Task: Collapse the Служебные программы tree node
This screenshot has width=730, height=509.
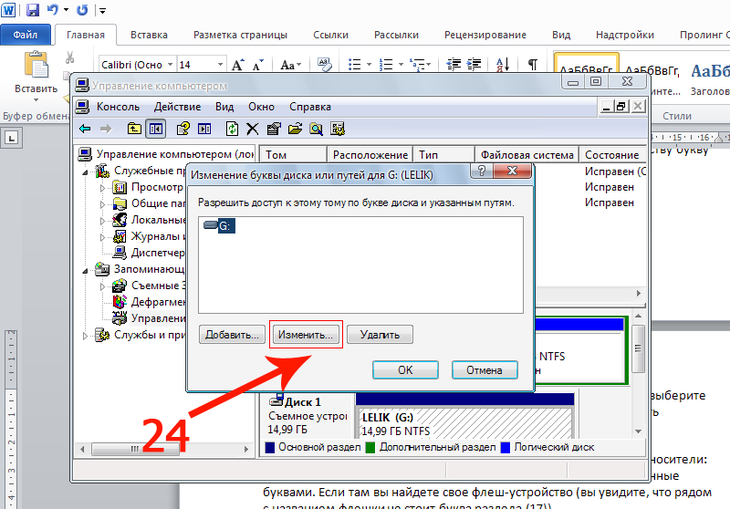Action: pos(87,171)
